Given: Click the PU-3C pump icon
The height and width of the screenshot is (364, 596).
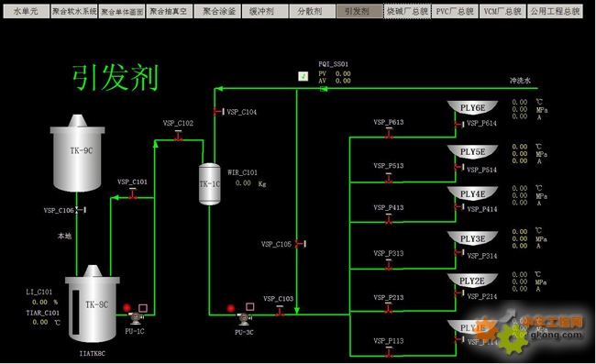Looking at the screenshot, I should click(244, 318).
